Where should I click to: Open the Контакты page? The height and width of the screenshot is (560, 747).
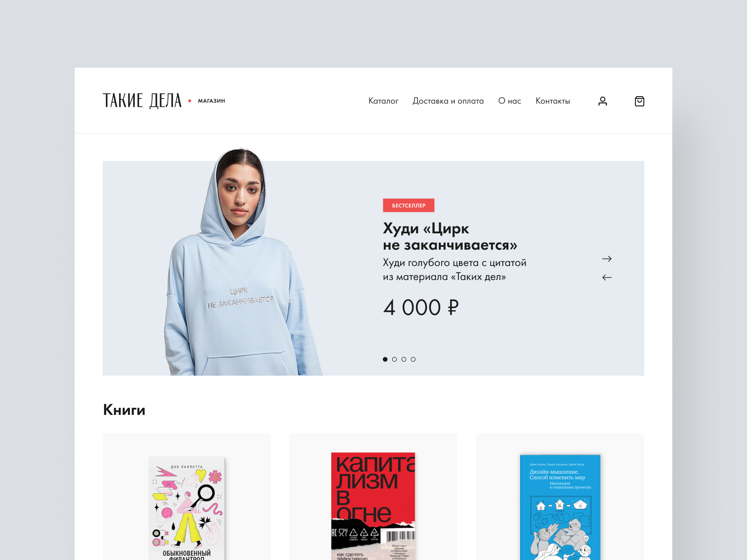tap(553, 101)
